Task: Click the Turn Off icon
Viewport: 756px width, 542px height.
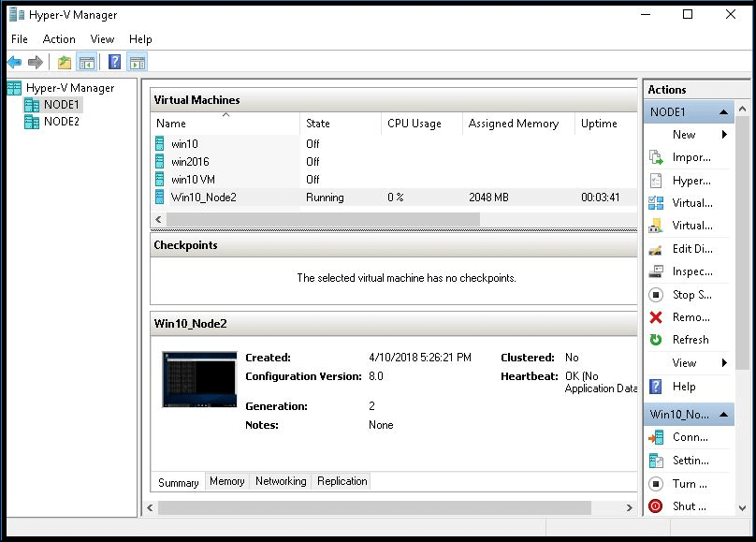Action: click(x=656, y=484)
